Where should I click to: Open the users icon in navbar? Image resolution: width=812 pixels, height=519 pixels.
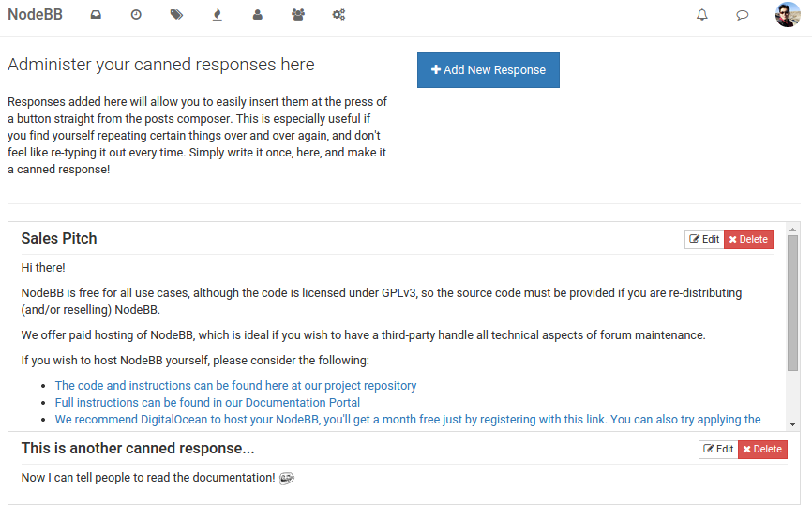[x=257, y=15]
